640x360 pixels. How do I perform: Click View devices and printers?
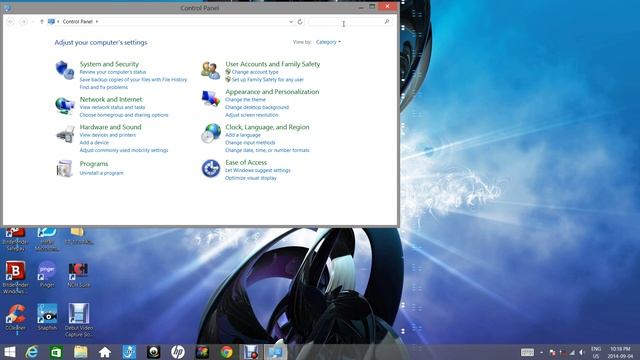(108, 135)
